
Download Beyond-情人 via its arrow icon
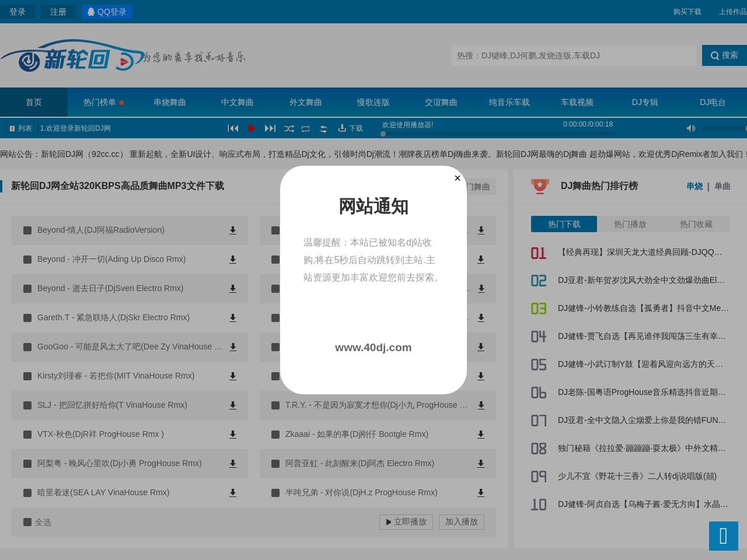233,230
